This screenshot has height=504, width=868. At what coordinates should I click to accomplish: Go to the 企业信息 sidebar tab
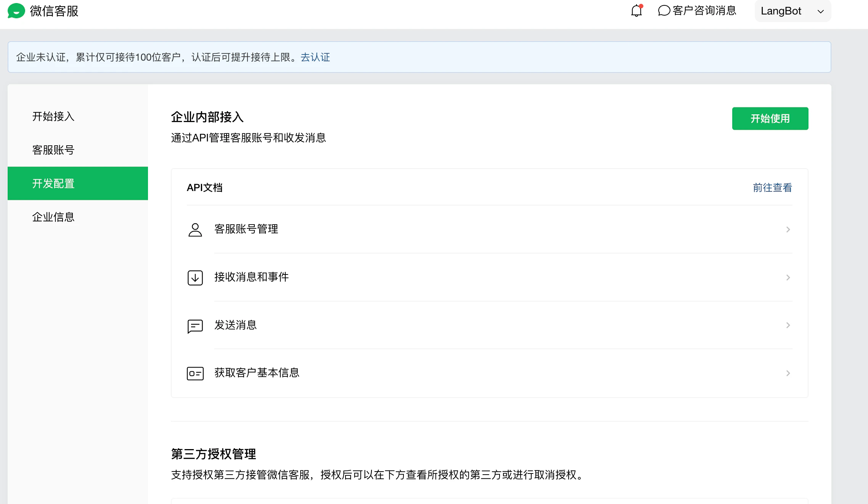pyautogui.click(x=53, y=217)
